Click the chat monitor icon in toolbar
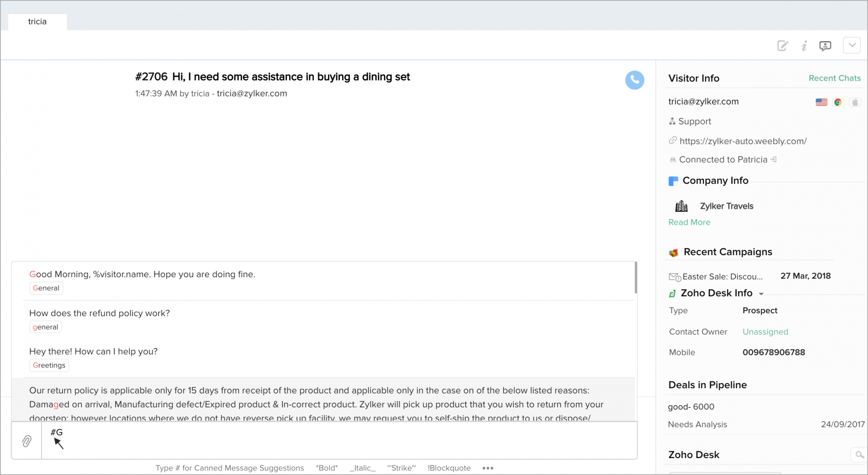 tap(825, 46)
